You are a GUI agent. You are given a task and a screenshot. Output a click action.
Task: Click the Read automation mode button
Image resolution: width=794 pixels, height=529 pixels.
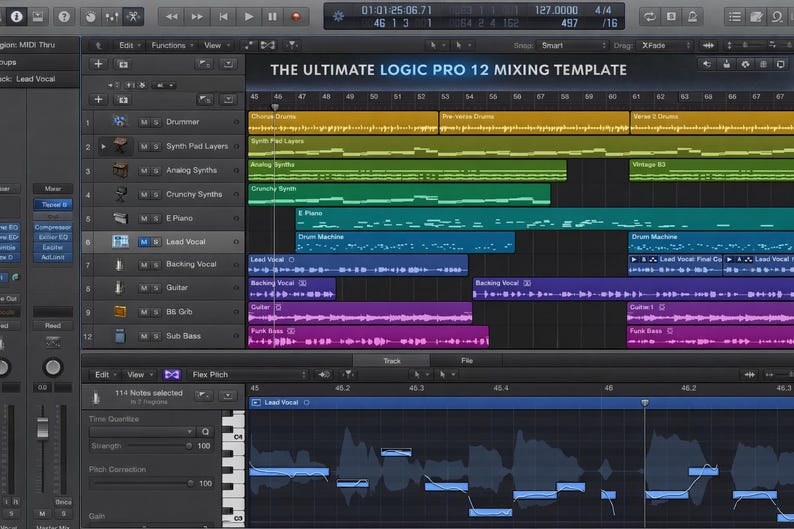coord(53,326)
